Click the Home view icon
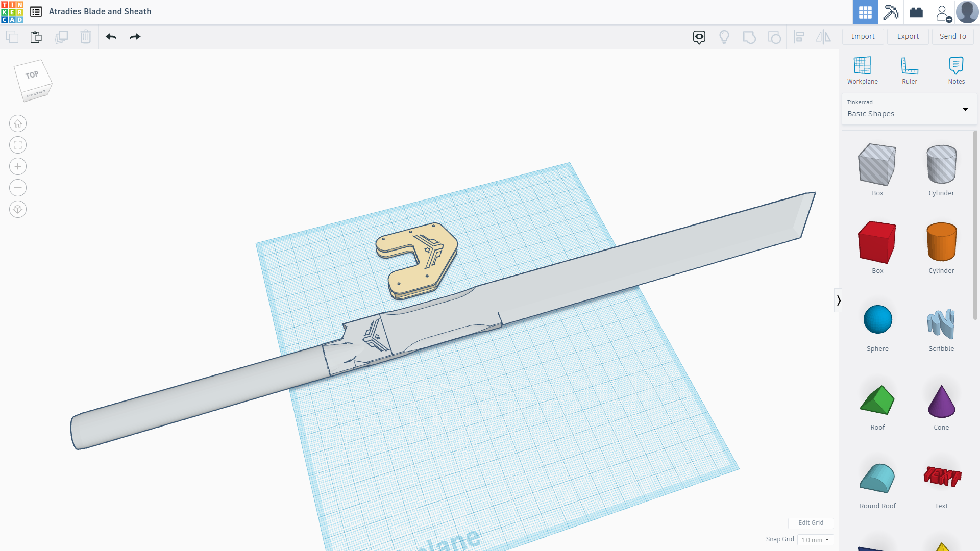 click(18, 123)
